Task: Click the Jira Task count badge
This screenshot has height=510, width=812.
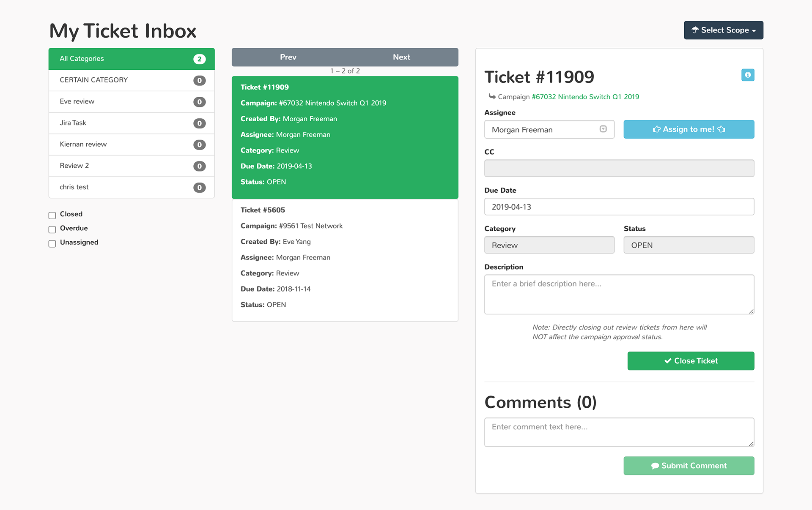Action: (x=199, y=123)
